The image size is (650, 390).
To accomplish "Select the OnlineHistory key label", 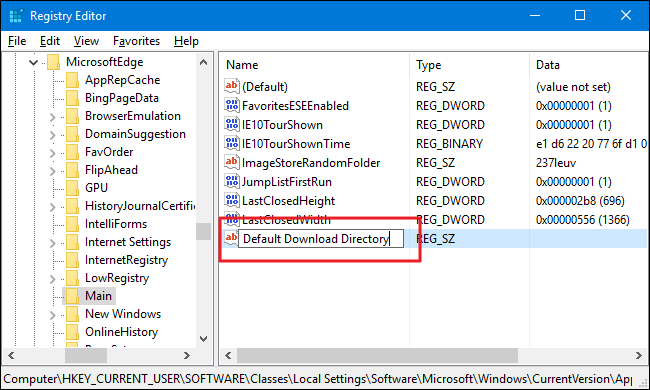I will [121, 332].
